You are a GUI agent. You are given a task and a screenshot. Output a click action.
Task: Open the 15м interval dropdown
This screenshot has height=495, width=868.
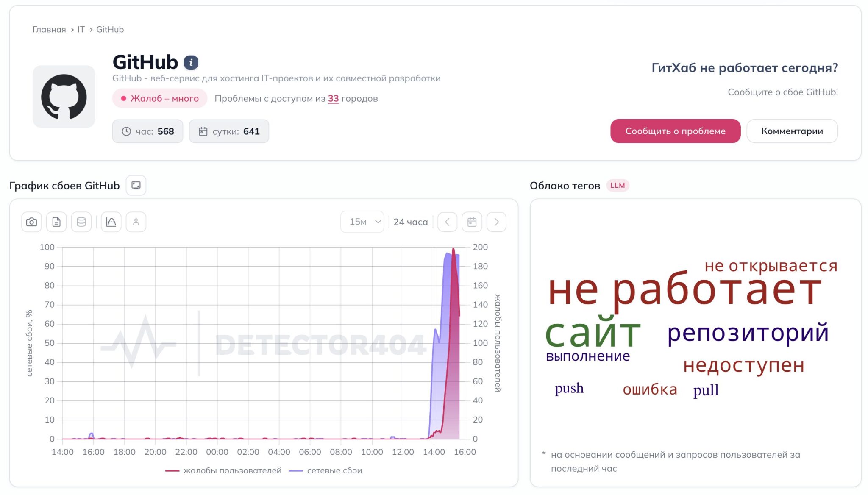(x=362, y=222)
